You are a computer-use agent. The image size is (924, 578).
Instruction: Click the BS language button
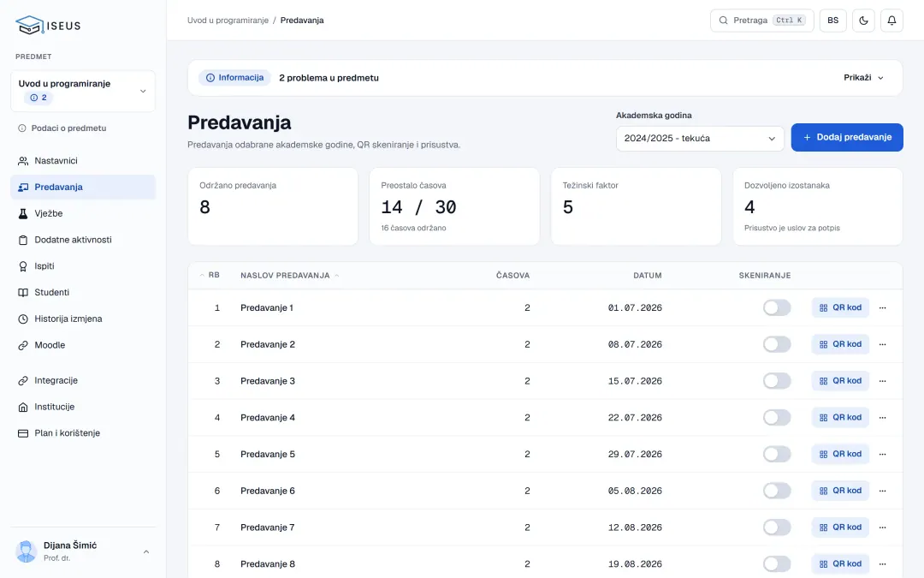[x=832, y=21]
